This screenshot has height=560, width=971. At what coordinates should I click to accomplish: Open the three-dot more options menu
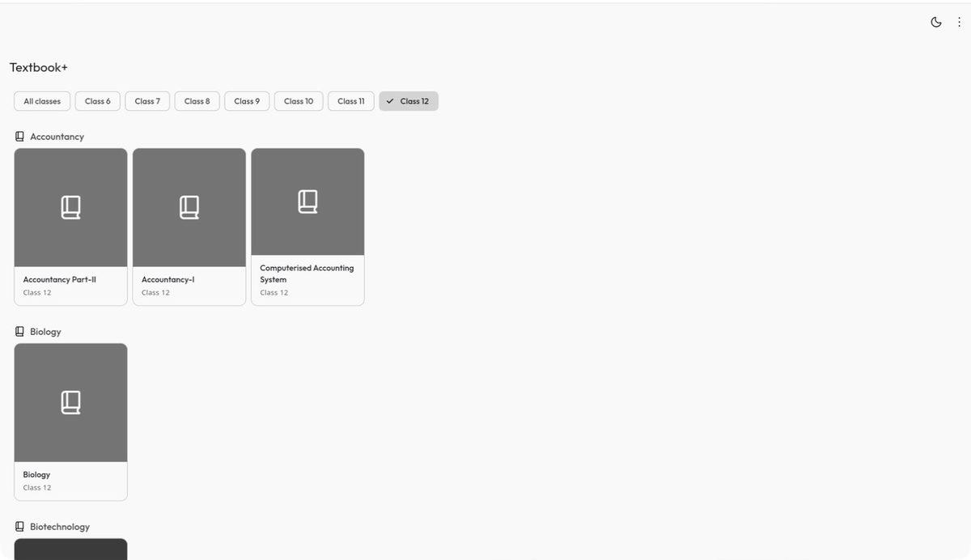click(x=960, y=22)
